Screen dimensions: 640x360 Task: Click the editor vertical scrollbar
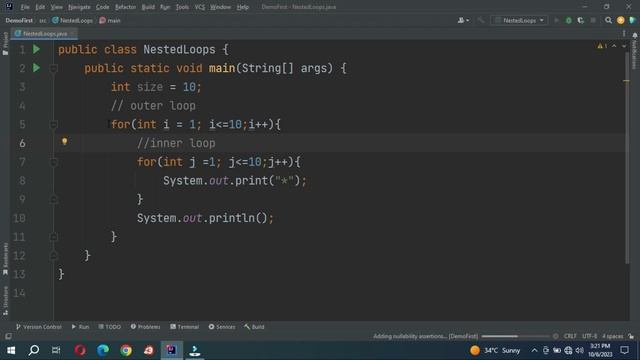click(x=627, y=158)
